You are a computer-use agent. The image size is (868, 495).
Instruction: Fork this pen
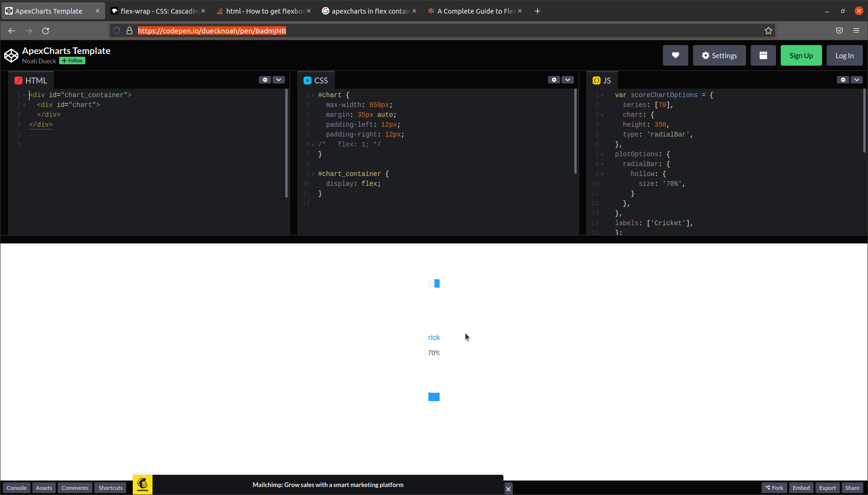774,487
